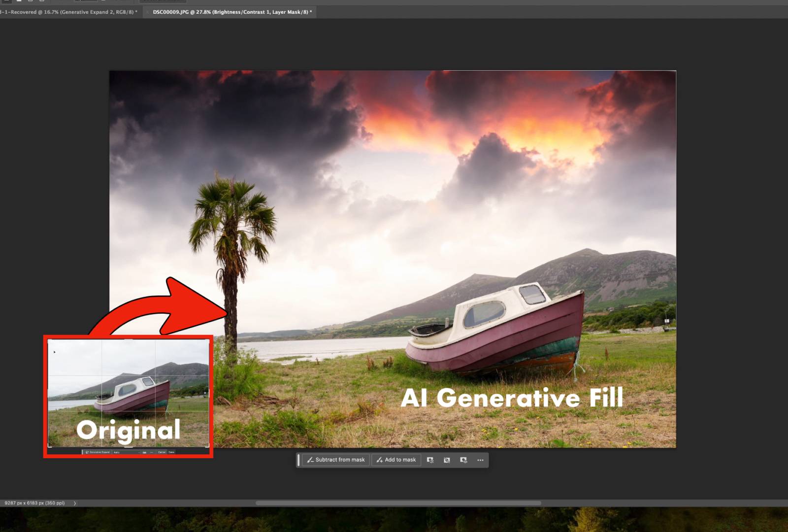Click the AI Generative Fill text overlay
788x532 pixels.
coord(512,398)
